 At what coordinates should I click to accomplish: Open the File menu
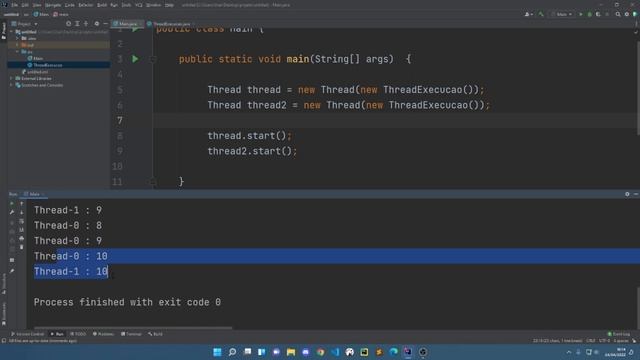(15, 5)
